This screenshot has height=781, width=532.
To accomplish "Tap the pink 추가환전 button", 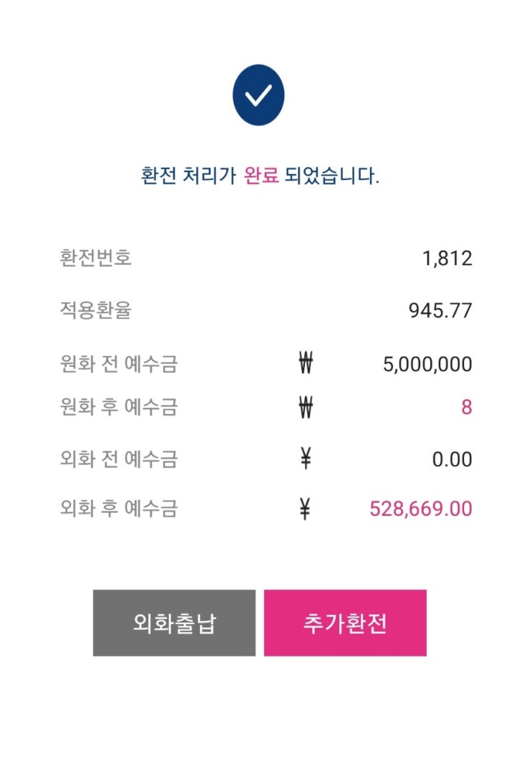I will point(345,623).
